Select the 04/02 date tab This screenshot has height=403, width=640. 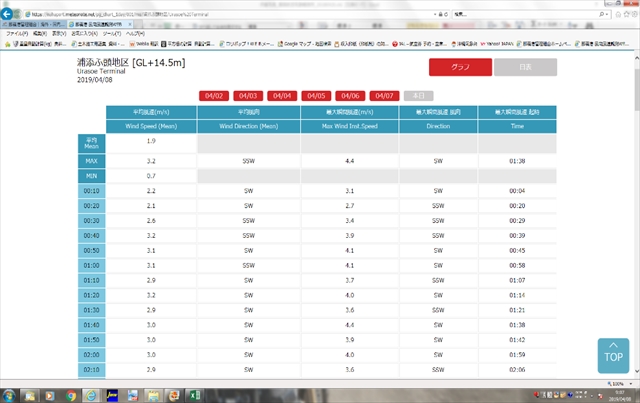coord(213,95)
